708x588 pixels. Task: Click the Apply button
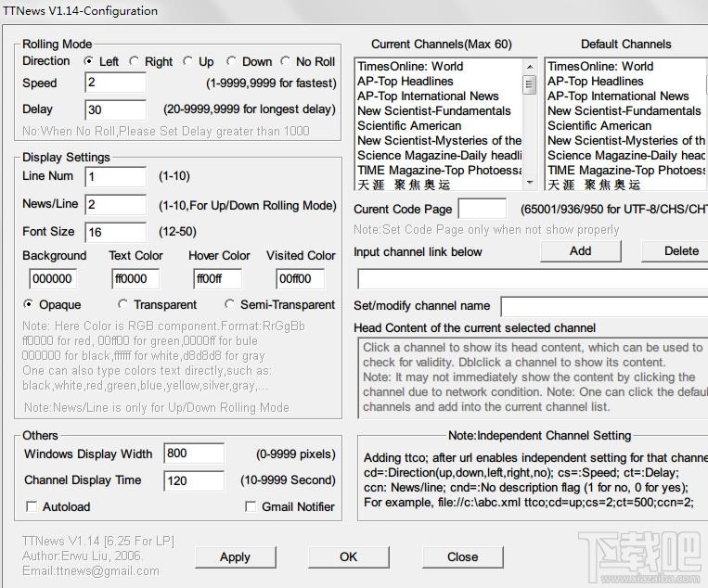click(236, 556)
